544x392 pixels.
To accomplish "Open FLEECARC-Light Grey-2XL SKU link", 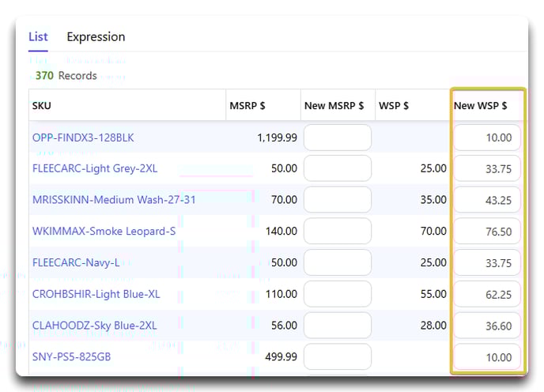I will (95, 168).
